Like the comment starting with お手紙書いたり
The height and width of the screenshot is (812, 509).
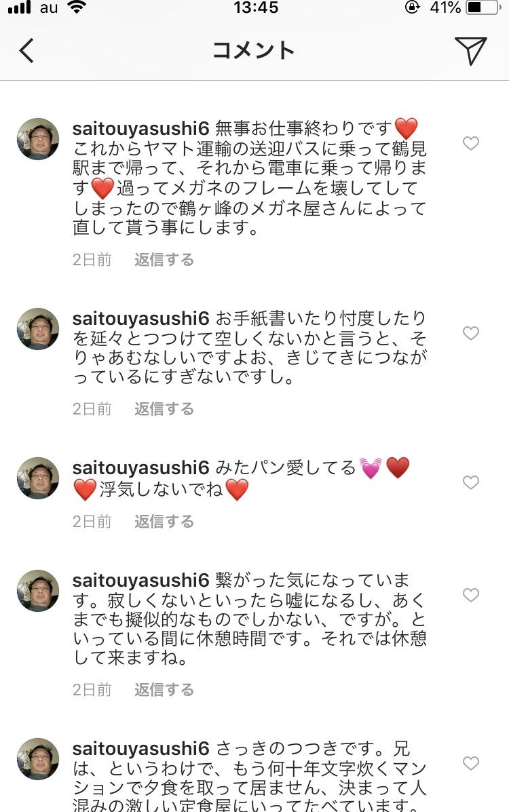pyautogui.click(x=470, y=333)
